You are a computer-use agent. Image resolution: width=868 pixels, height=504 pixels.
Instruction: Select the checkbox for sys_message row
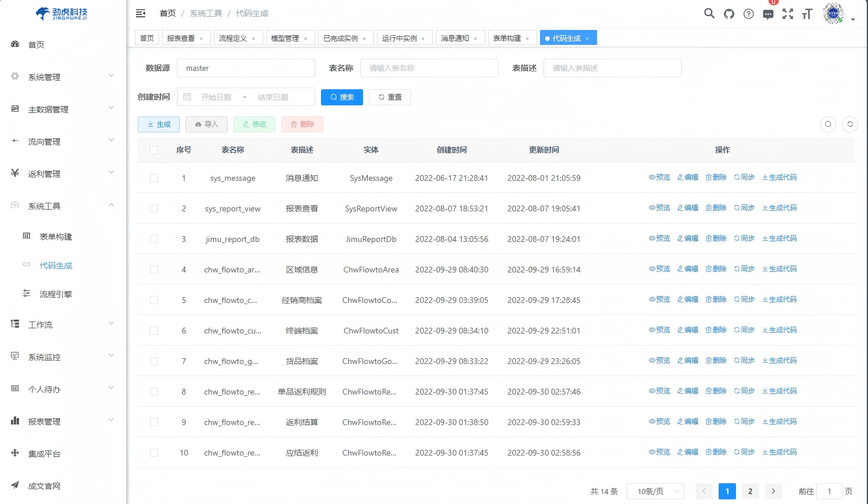[x=154, y=178]
